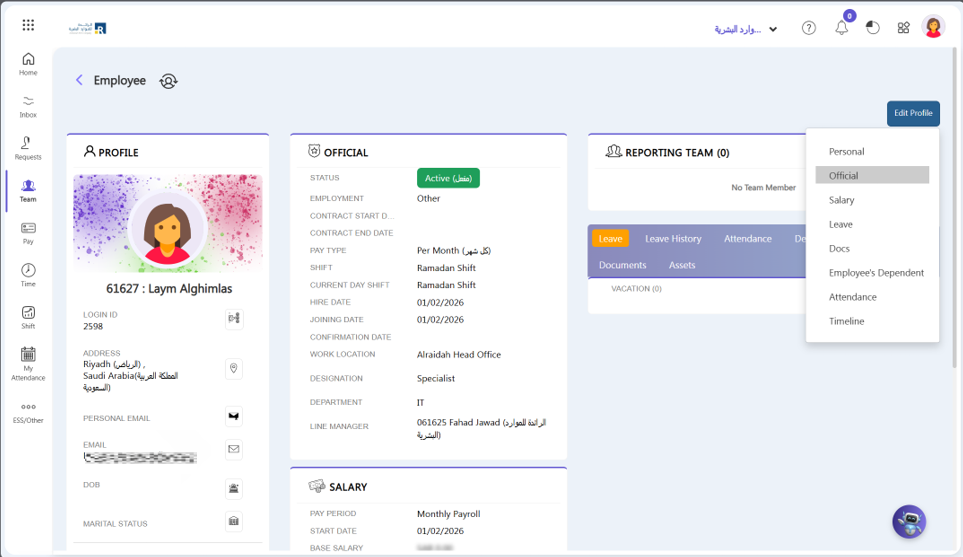Open Inbox in the sidebar
Image resolution: width=963 pixels, height=557 pixels.
pyautogui.click(x=28, y=106)
